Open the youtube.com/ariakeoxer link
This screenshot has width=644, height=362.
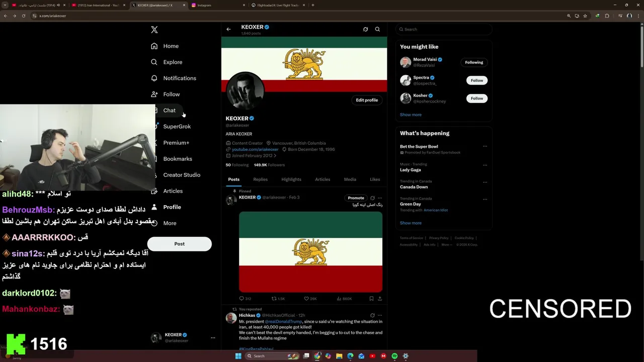tap(255, 149)
